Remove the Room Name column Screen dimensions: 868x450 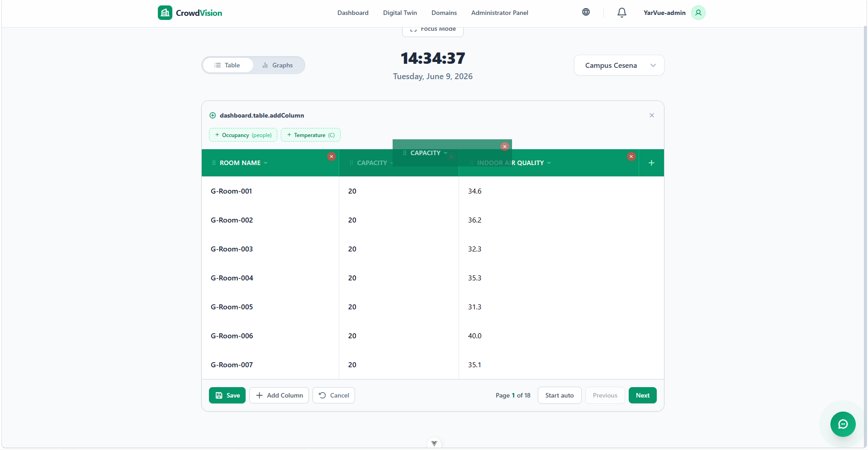332,156
